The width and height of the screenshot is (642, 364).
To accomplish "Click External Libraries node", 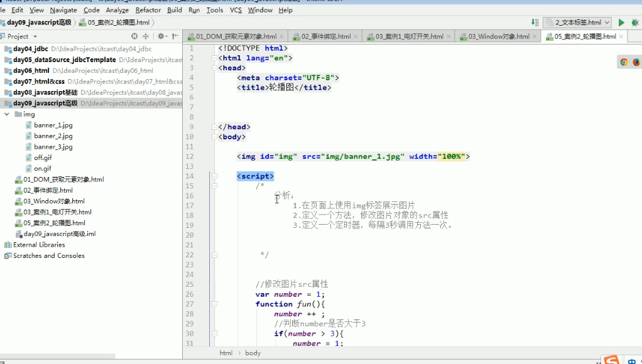I will [39, 245].
